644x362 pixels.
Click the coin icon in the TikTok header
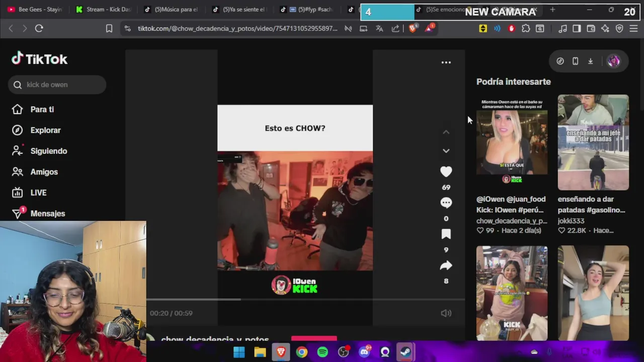560,61
